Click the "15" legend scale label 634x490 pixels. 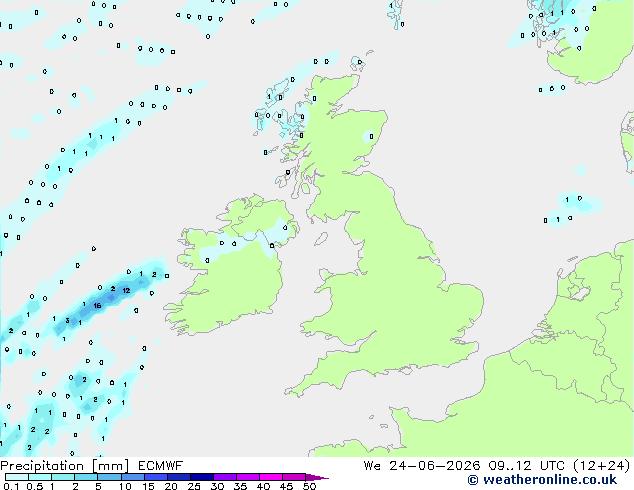click(x=148, y=486)
